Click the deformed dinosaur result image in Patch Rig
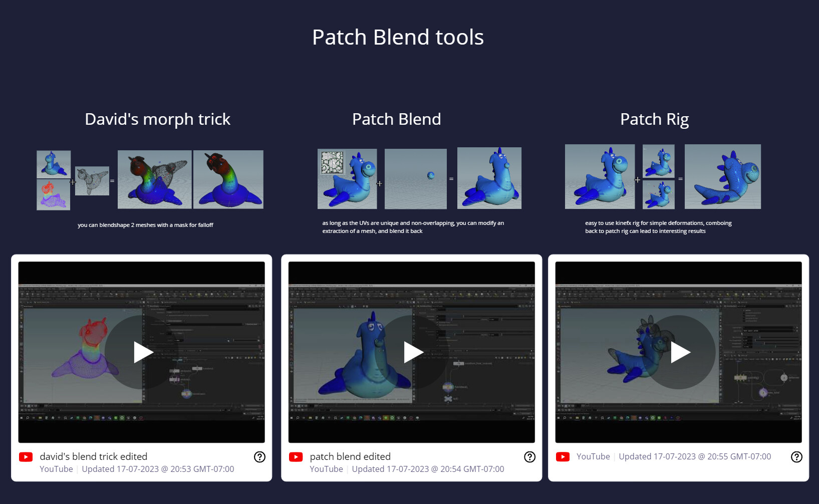 [x=723, y=177]
